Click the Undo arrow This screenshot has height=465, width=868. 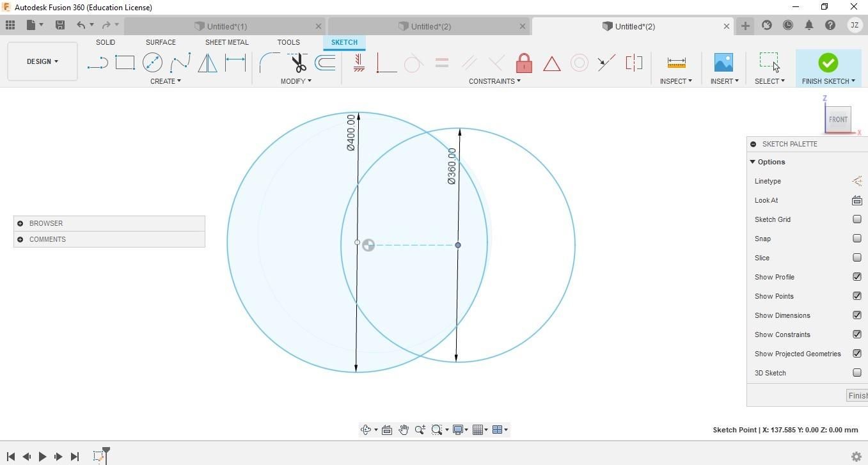(x=81, y=25)
